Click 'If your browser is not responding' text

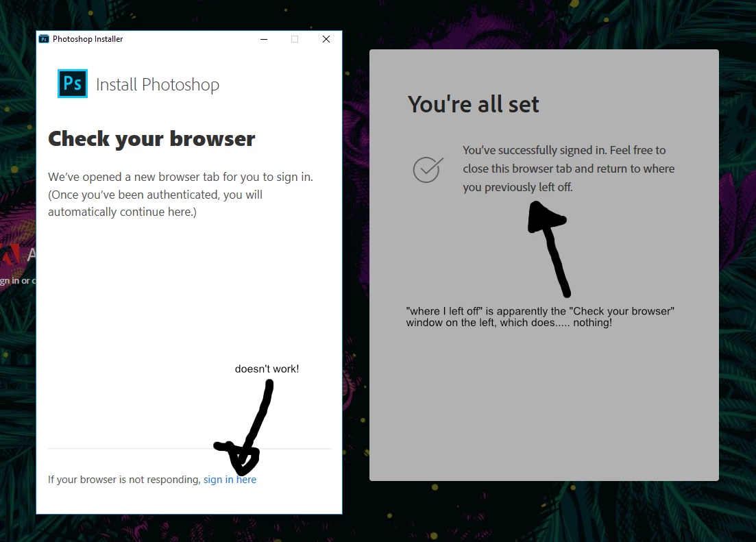coord(124,480)
